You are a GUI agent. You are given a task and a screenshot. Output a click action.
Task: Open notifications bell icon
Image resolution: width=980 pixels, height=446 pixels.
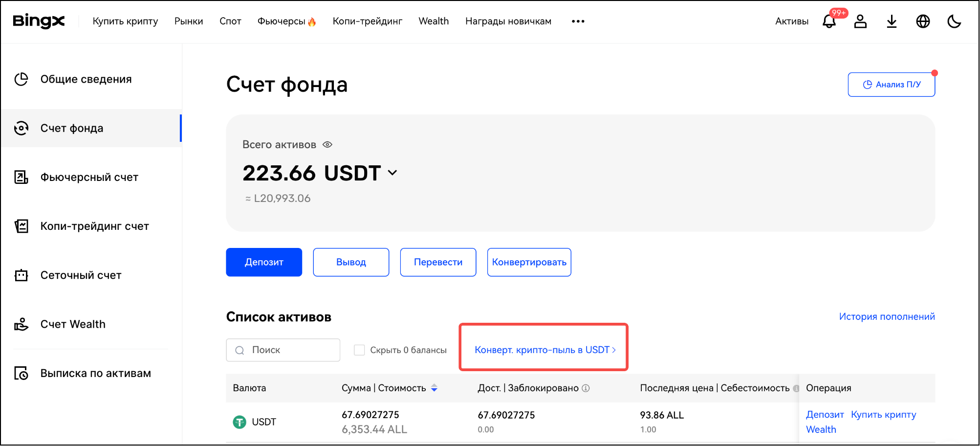[x=829, y=22]
